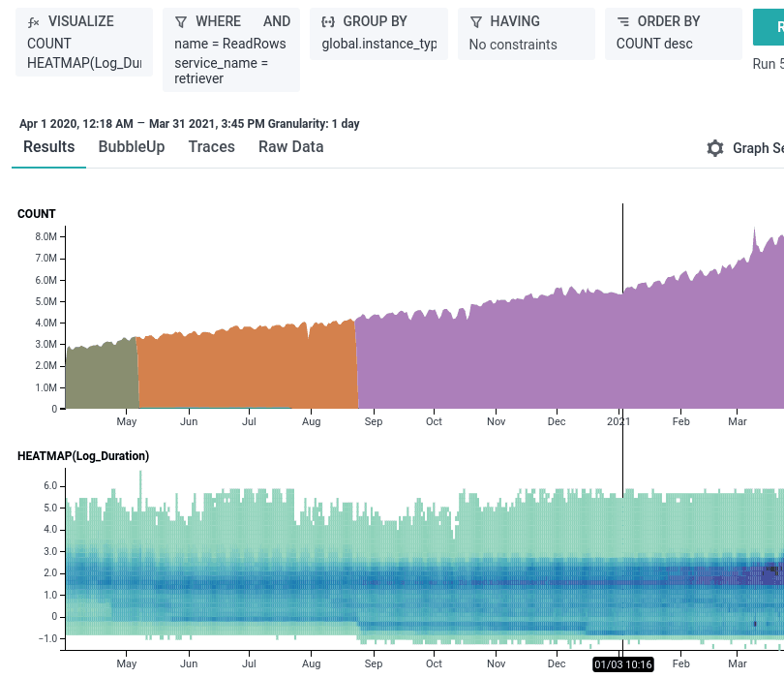Click the curly-braces icon beside GROUP BY
Image resolution: width=784 pixels, height=678 pixels.
tap(327, 20)
